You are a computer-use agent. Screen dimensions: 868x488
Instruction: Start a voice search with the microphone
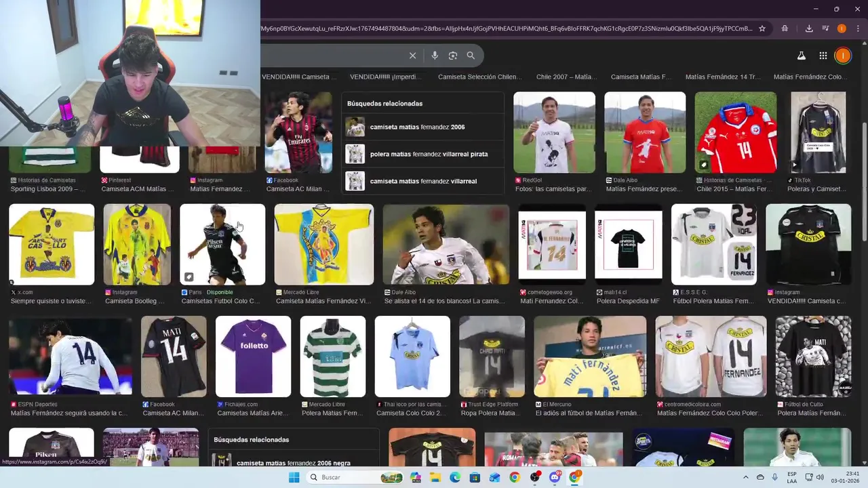point(435,56)
